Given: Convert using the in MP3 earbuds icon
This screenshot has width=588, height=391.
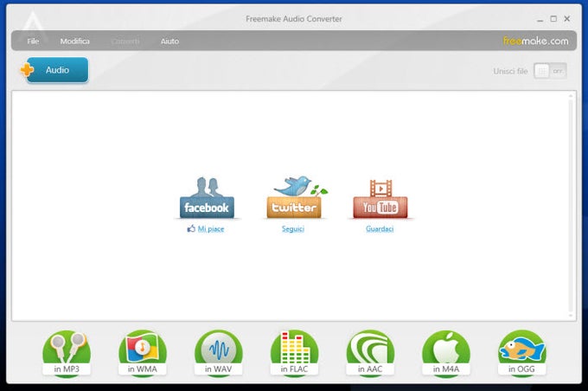Looking at the screenshot, I should (x=67, y=353).
